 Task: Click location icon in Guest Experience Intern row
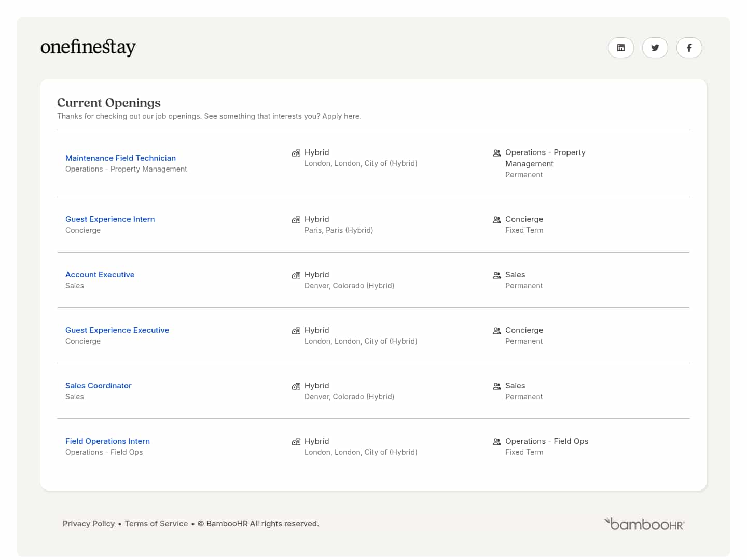[296, 220]
